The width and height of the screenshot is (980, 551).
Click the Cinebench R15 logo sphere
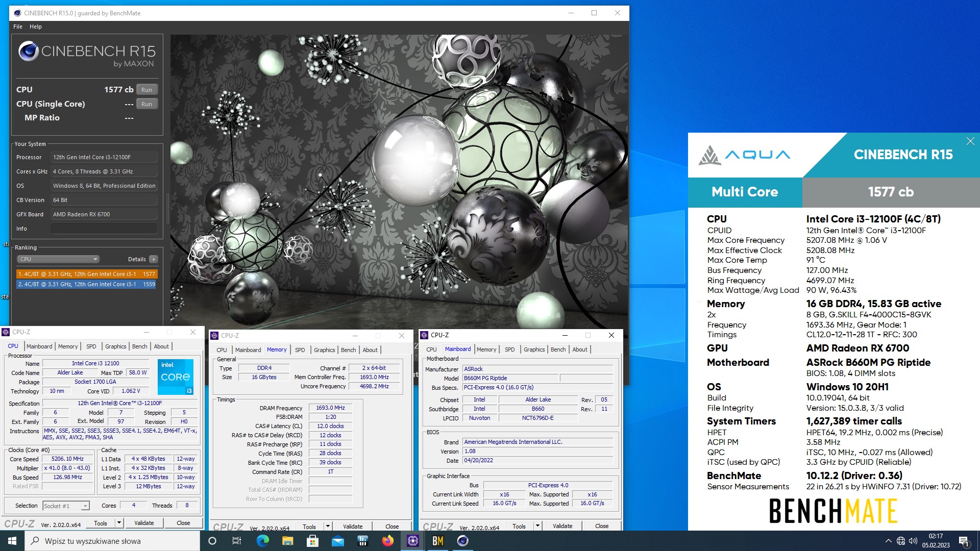pos(29,51)
